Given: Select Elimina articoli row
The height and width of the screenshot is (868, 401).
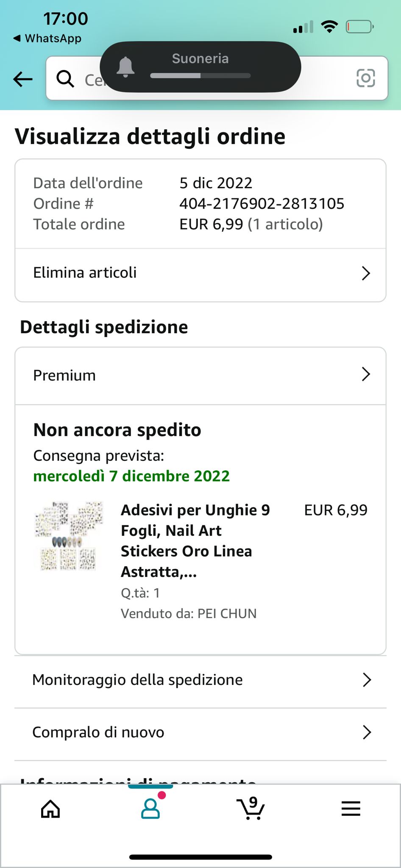Looking at the screenshot, I should click(x=85, y=273).
